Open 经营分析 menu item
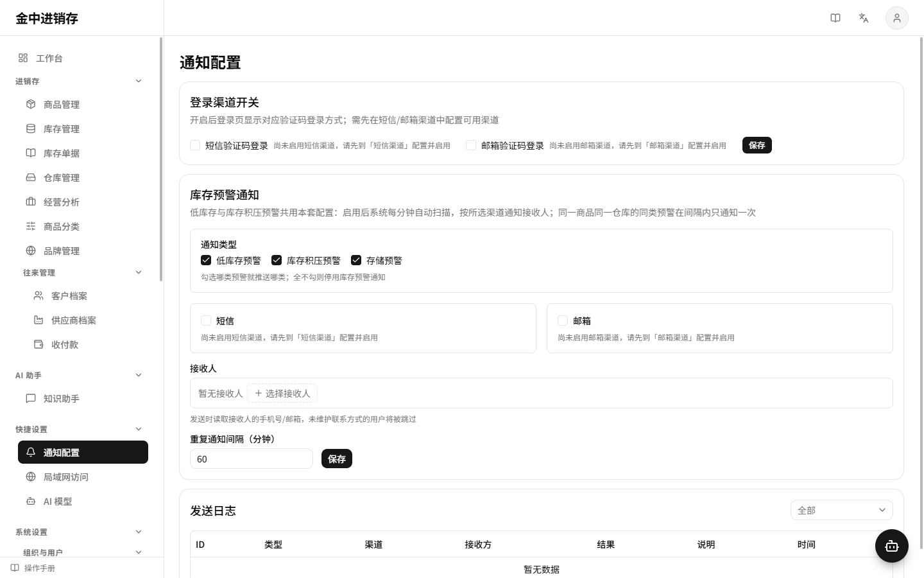 pyautogui.click(x=83, y=202)
